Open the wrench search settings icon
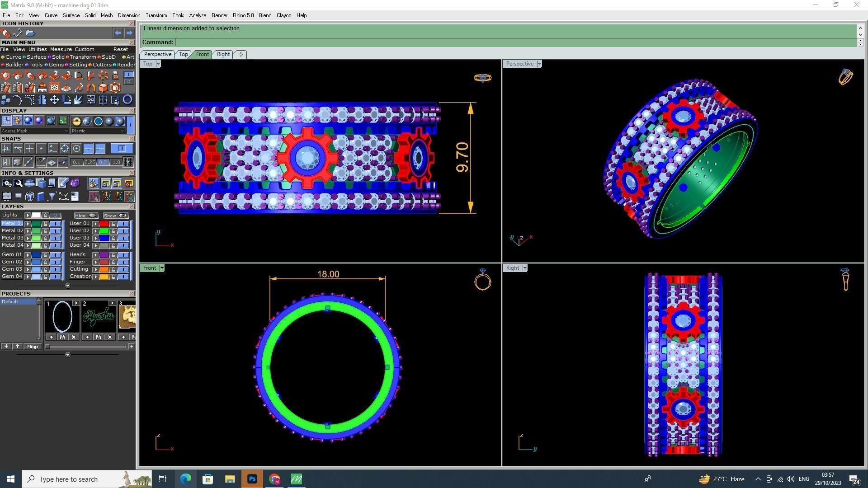Viewport: 868px width, 488px height. pyautogui.click(x=18, y=183)
